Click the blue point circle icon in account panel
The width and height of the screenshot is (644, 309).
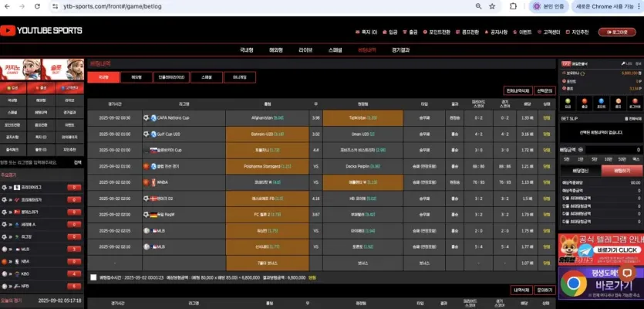point(601,100)
